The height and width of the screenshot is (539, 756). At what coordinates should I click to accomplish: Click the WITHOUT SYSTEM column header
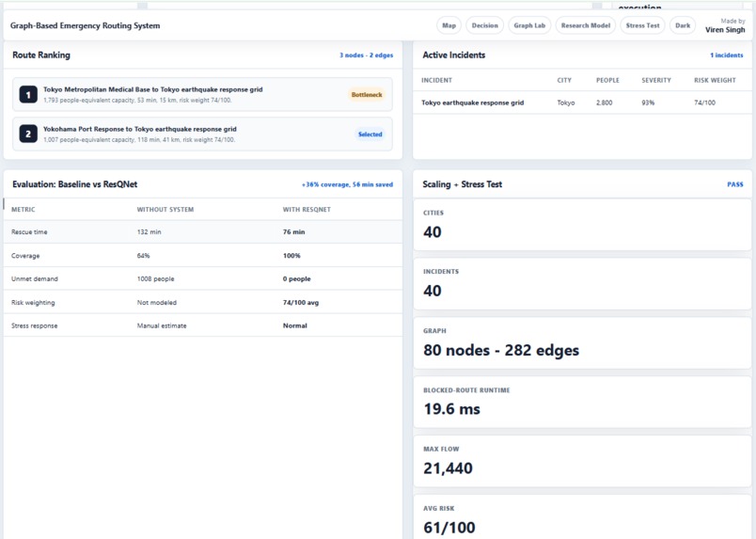point(165,210)
